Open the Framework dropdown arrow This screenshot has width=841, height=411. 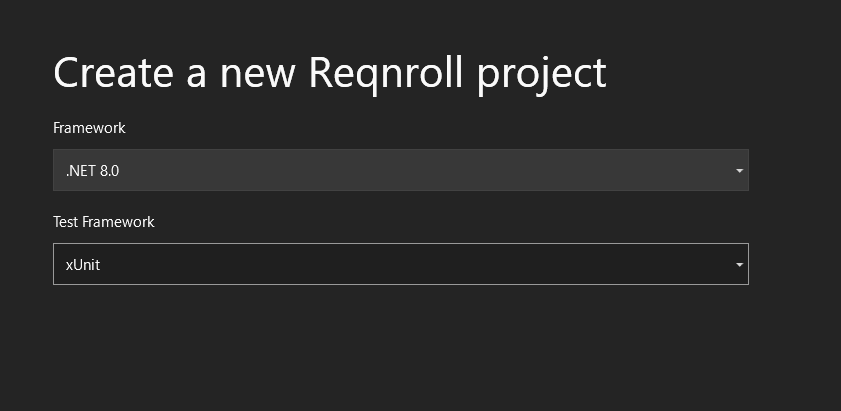click(739, 171)
